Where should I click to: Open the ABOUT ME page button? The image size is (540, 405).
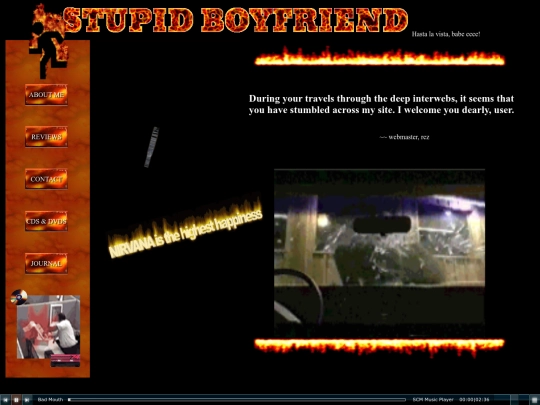[x=46, y=94]
